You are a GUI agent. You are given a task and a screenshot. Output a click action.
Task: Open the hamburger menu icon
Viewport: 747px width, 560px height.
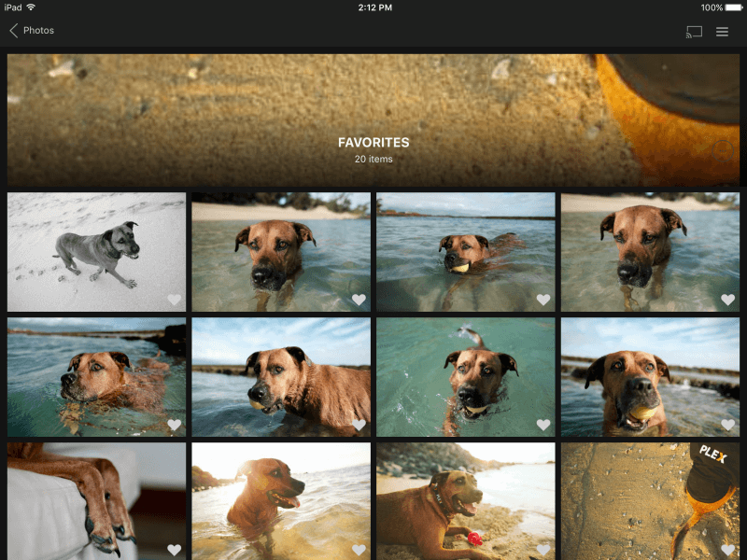722,32
